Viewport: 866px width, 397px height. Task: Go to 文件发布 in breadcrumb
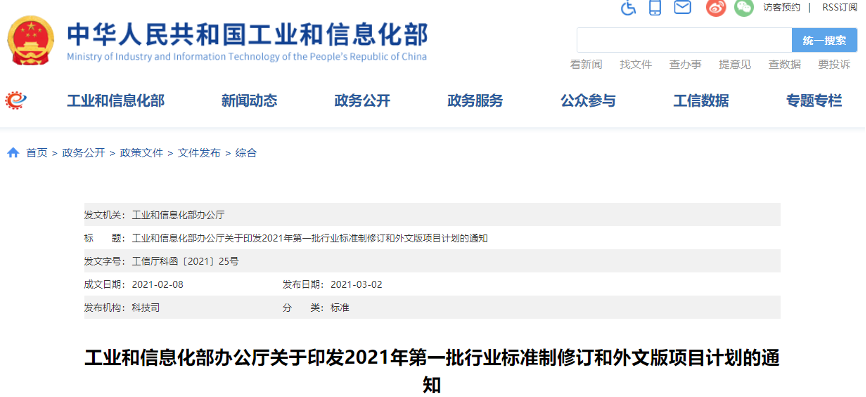click(x=199, y=153)
